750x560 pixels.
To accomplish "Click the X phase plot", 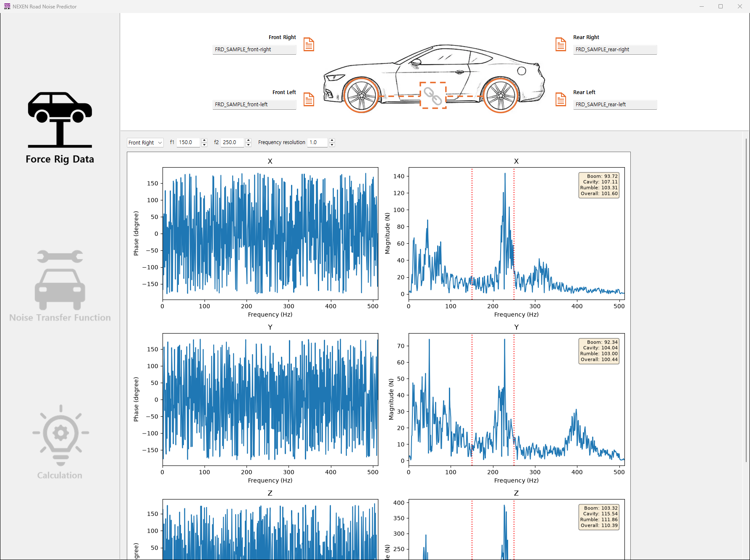I will tap(270, 234).
